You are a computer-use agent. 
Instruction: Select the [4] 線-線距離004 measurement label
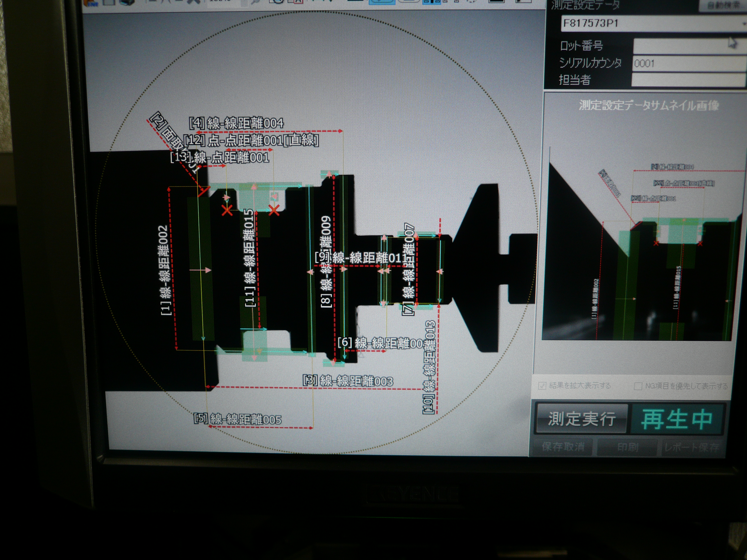point(236,123)
